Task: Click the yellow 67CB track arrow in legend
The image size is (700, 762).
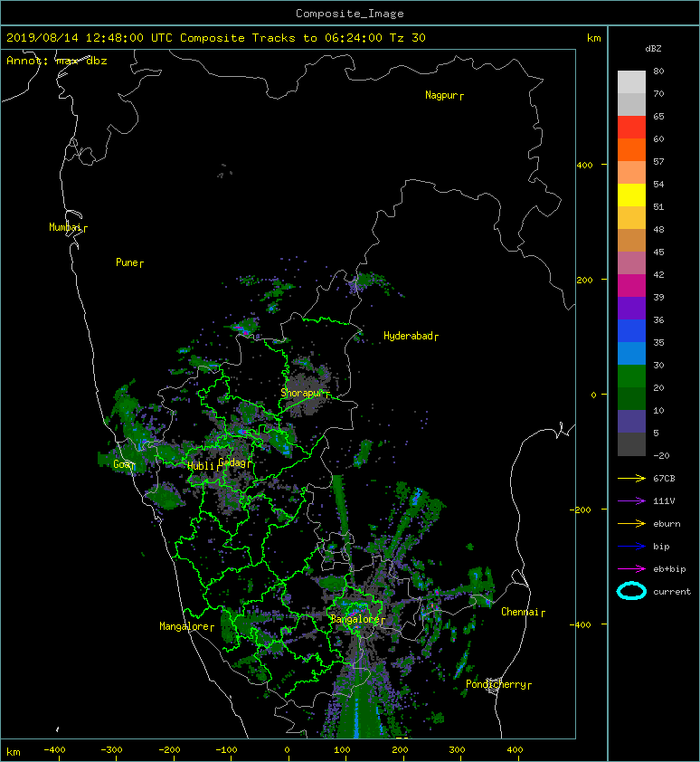Action: (631, 479)
